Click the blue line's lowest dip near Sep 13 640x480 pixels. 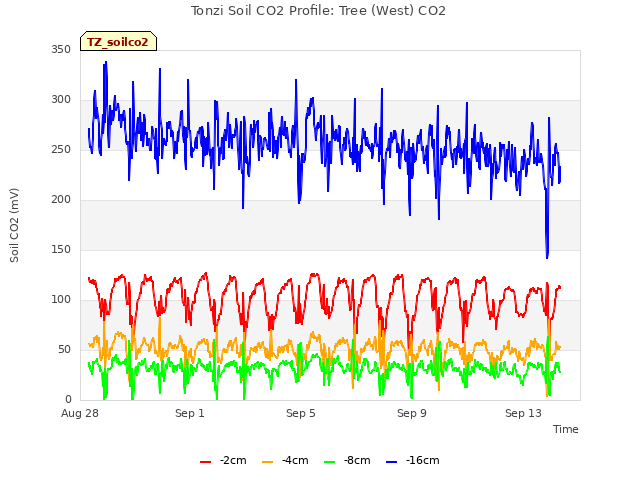click(547, 257)
